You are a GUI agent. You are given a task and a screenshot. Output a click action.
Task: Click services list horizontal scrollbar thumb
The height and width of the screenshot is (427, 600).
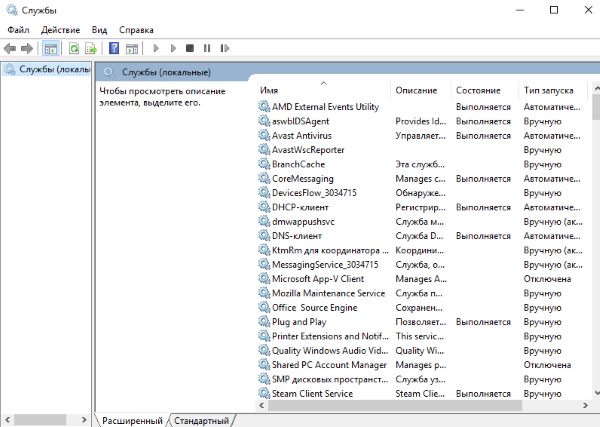coord(395,405)
